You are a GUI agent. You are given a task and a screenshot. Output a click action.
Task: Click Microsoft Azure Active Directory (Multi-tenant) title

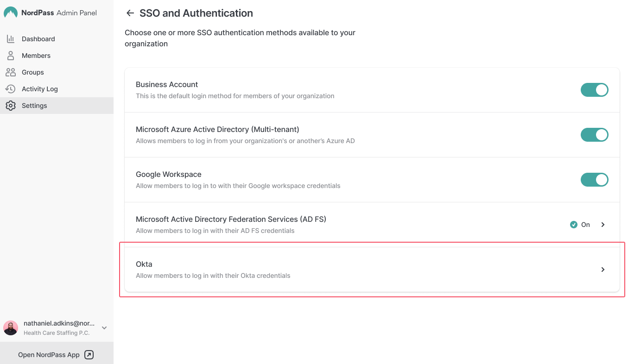pyautogui.click(x=217, y=129)
